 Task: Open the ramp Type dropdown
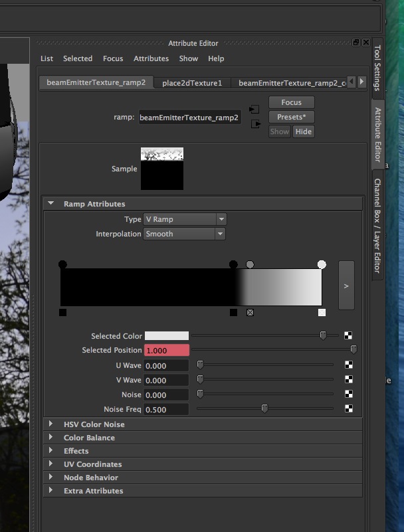pos(185,219)
